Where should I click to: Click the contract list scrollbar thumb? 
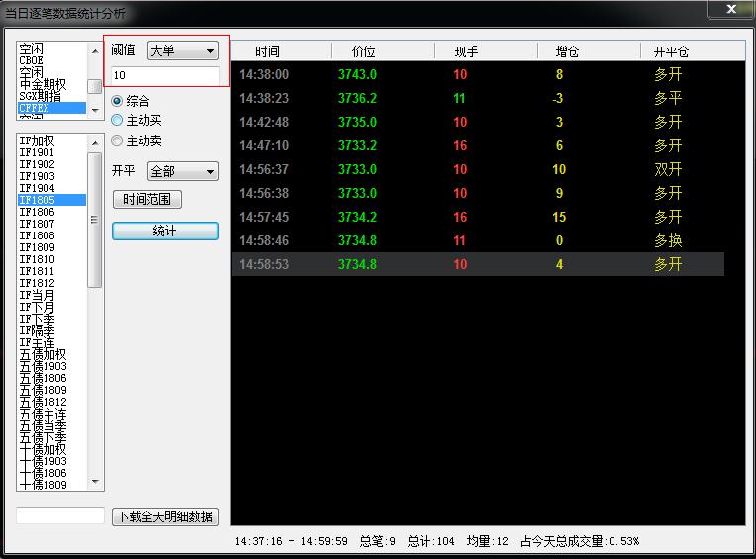[x=95, y=220]
